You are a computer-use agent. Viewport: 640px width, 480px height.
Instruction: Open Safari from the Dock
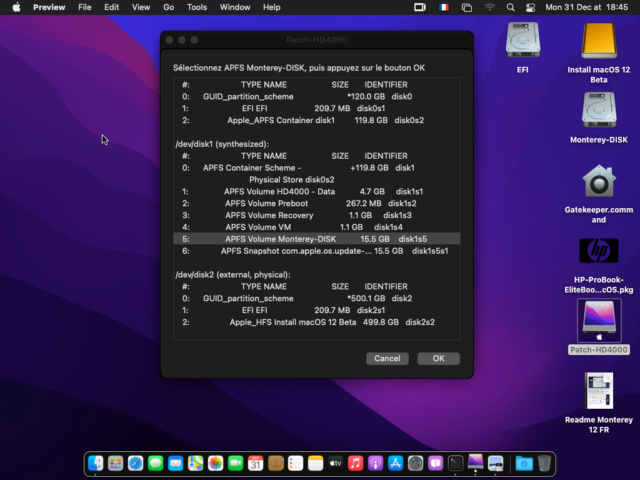(x=136, y=463)
